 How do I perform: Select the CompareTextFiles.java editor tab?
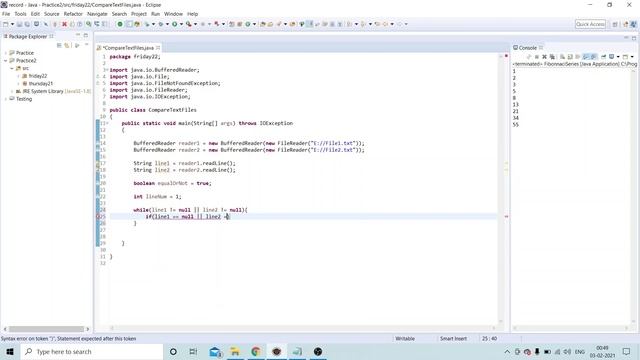point(128,48)
